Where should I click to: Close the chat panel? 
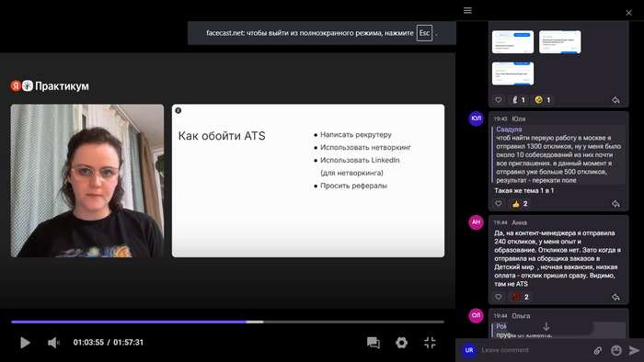(628, 13)
